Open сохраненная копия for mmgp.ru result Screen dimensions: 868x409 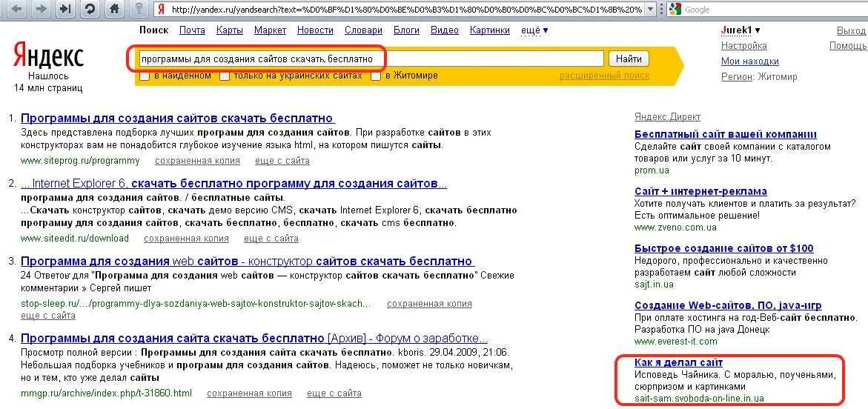coord(249,393)
